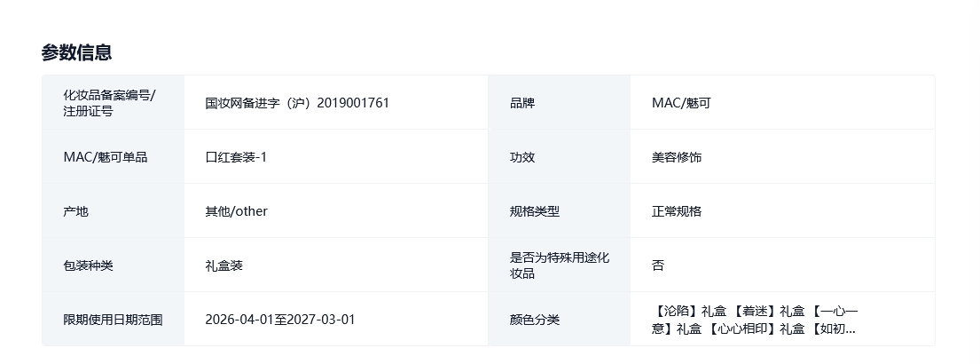The image size is (980, 364).
Task: Click the 规格类型 label cell
Action: point(535,211)
